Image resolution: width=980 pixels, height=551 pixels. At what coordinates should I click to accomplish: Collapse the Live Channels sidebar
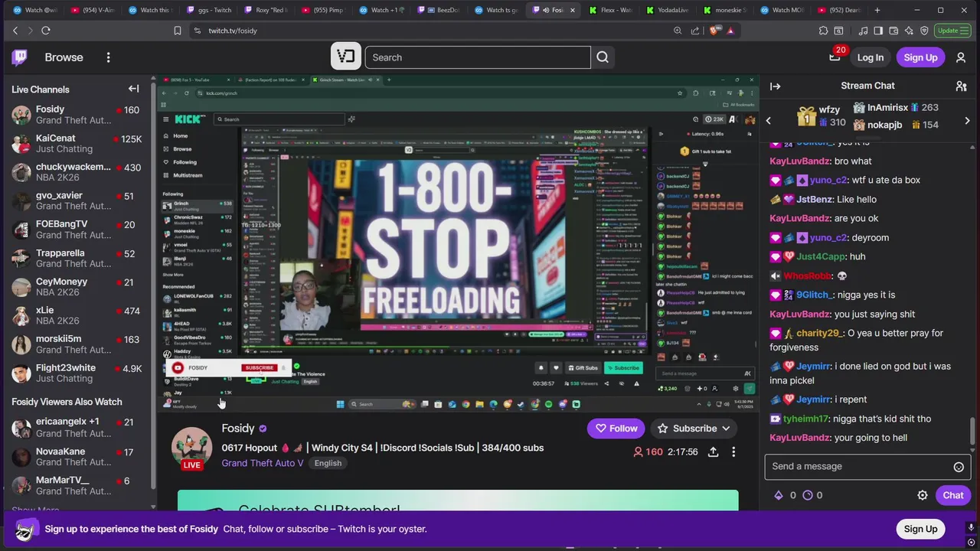[x=133, y=89]
